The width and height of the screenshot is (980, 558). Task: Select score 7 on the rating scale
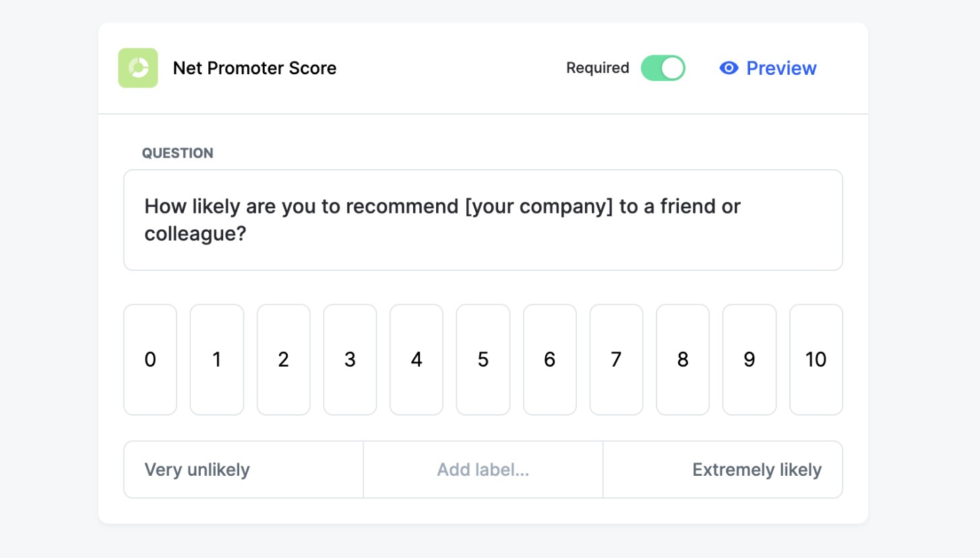[x=616, y=359]
